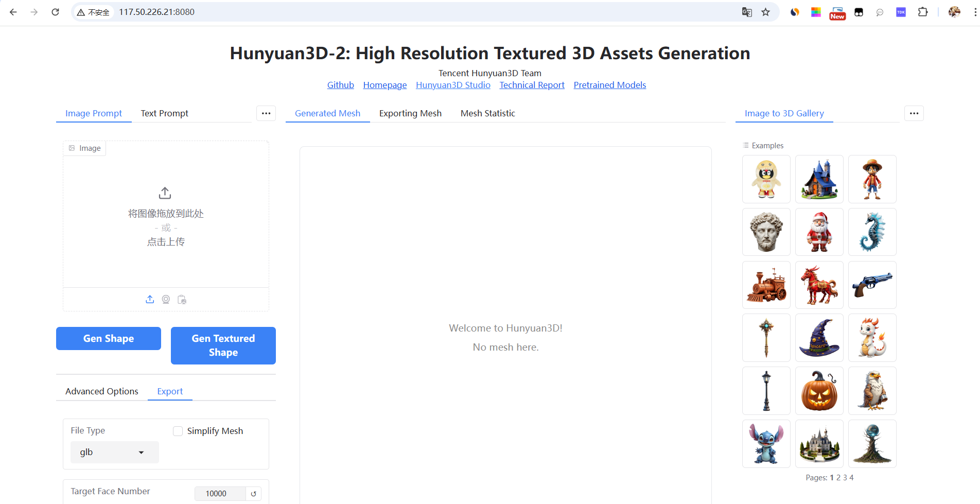Go to gallery page 3
This screenshot has width=980, height=504.
pyautogui.click(x=845, y=478)
